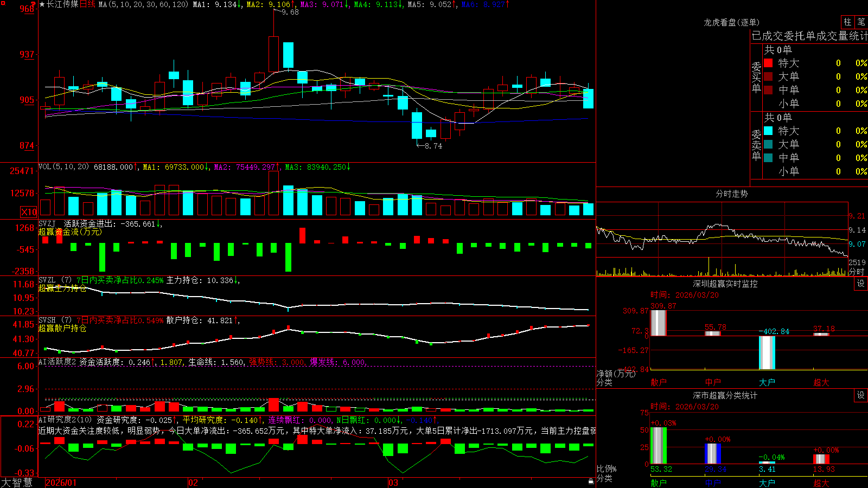The height and width of the screenshot is (488, 868).
Task: Click the 大智慧 logo at bottom-left
Action: pos(17,483)
